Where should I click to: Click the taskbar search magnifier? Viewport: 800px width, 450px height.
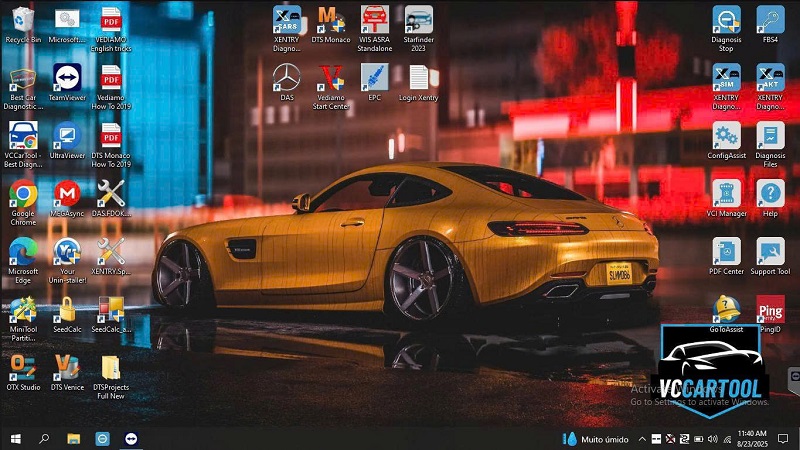44,438
